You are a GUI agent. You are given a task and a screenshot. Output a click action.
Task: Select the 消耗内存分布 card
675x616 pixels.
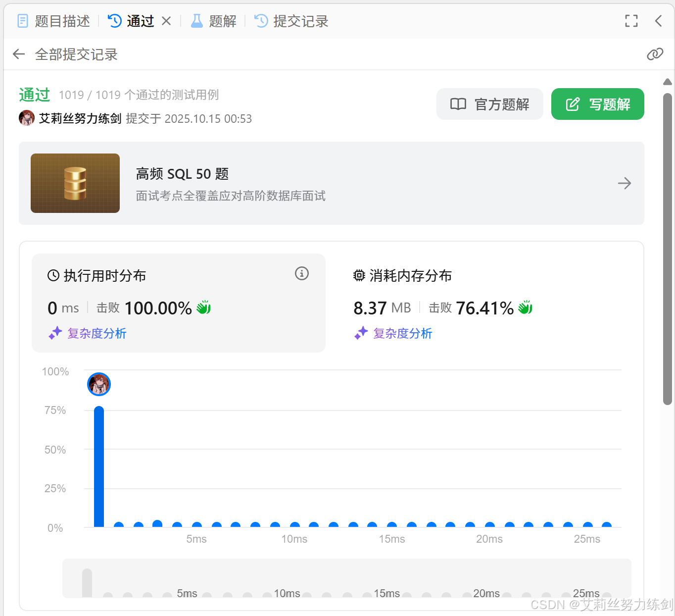pyautogui.click(x=484, y=303)
